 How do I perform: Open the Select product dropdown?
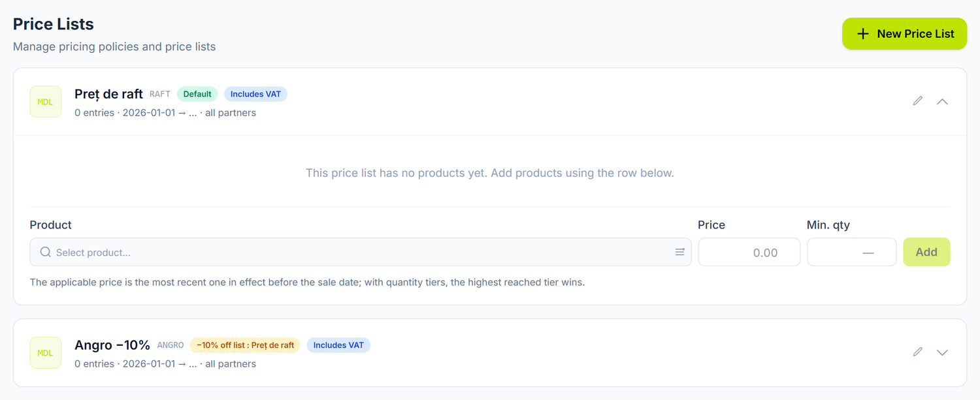pyautogui.click(x=361, y=252)
